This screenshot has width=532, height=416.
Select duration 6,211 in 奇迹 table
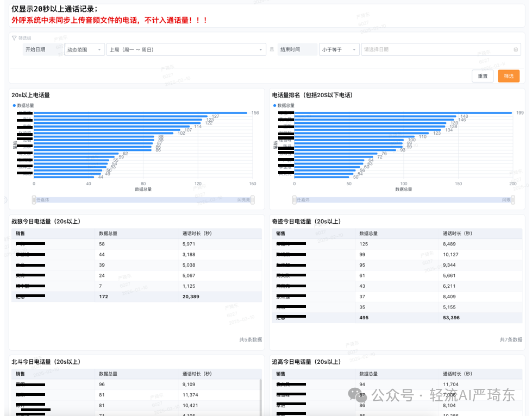tap(449, 286)
